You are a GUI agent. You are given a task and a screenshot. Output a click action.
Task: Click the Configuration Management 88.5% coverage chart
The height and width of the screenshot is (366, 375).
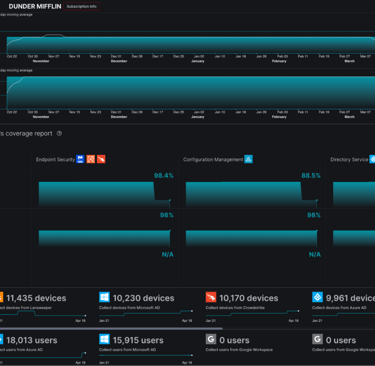click(252, 194)
